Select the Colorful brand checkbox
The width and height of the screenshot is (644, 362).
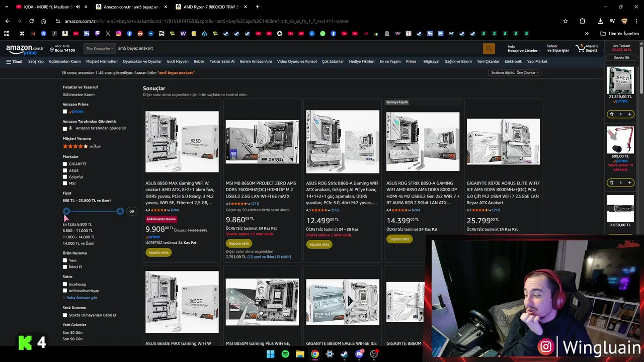65,177
